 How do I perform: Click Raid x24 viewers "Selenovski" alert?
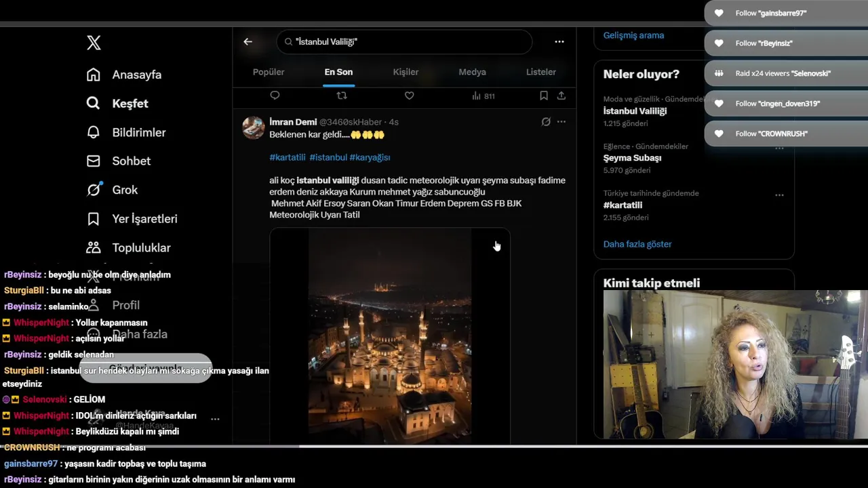coord(786,73)
